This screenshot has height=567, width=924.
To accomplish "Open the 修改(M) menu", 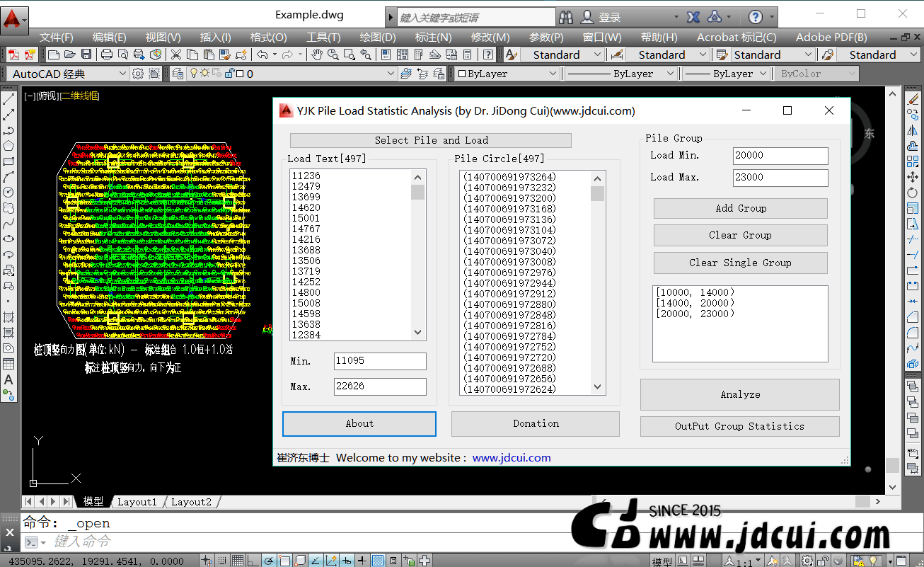I will click(490, 37).
